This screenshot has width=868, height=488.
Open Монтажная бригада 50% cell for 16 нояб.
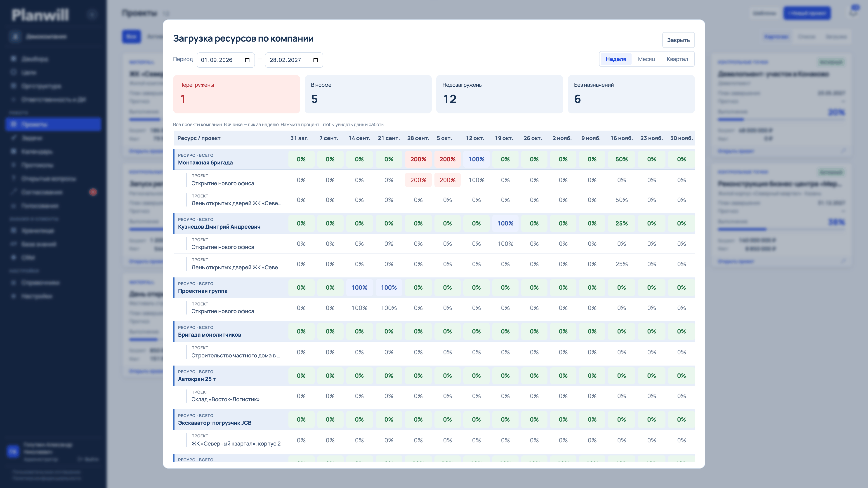point(622,159)
